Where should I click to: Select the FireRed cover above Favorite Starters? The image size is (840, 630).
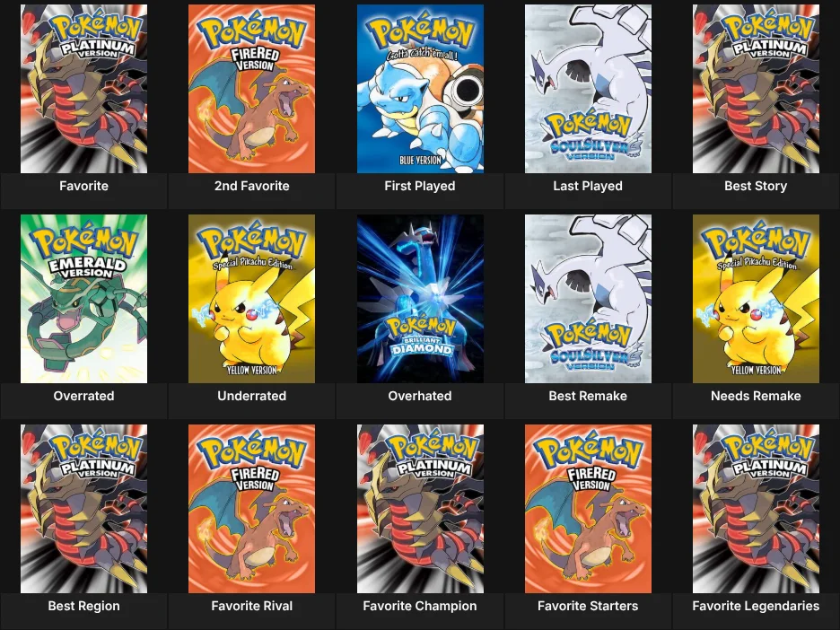[x=588, y=509]
